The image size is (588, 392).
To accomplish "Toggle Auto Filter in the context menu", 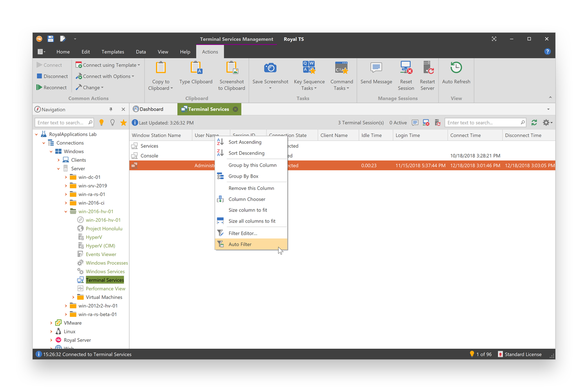I will [240, 244].
